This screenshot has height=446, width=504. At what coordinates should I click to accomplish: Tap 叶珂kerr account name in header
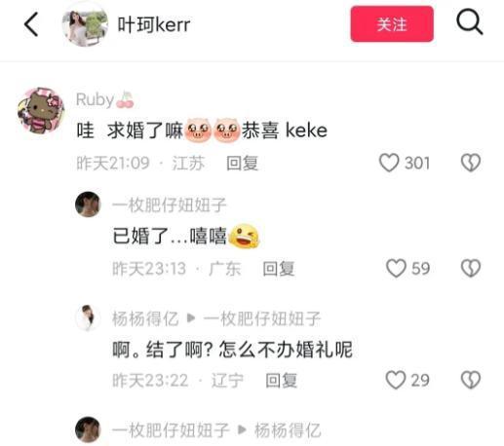[x=154, y=25]
